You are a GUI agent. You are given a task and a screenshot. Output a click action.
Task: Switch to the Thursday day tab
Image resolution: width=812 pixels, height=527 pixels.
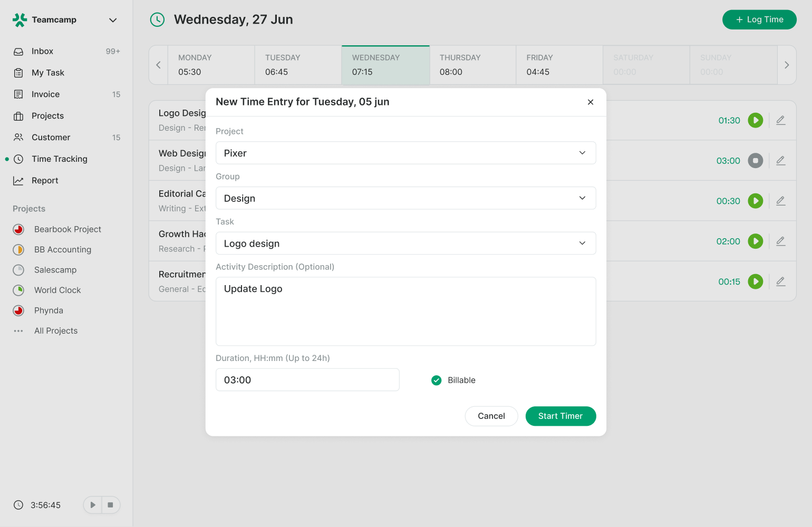pos(473,65)
